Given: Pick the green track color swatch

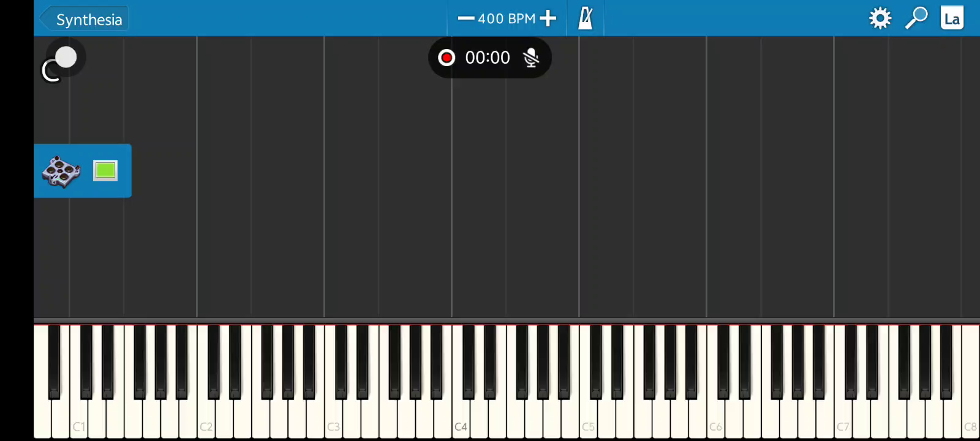Looking at the screenshot, I should point(105,170).
